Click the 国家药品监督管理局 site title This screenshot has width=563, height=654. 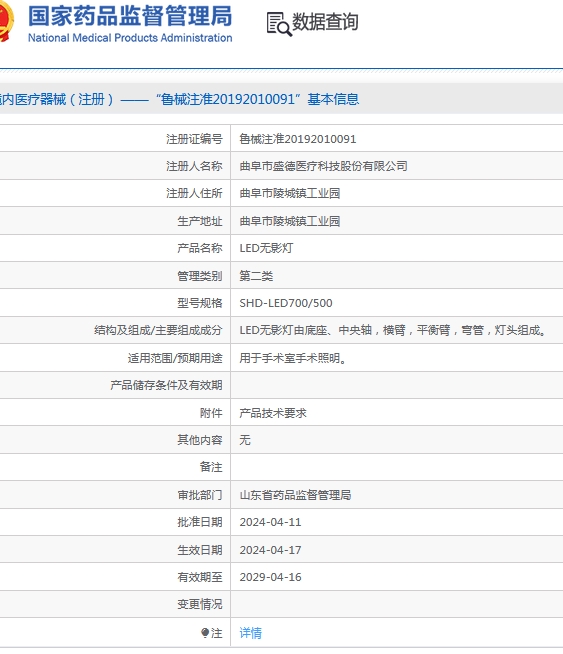130,16
